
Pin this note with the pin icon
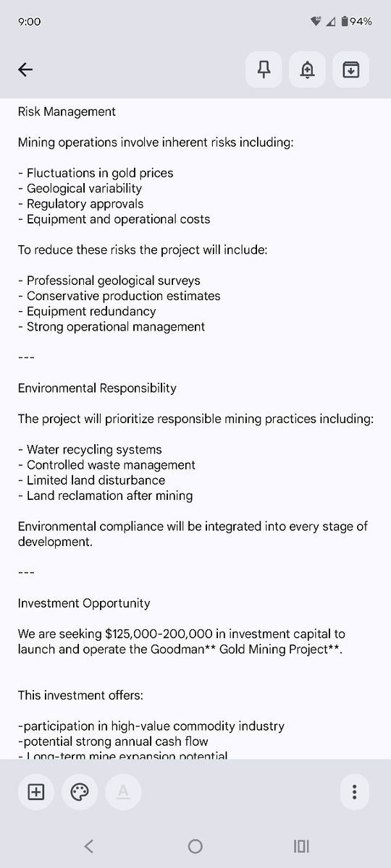pyautogui.click(x=264, y=69)
